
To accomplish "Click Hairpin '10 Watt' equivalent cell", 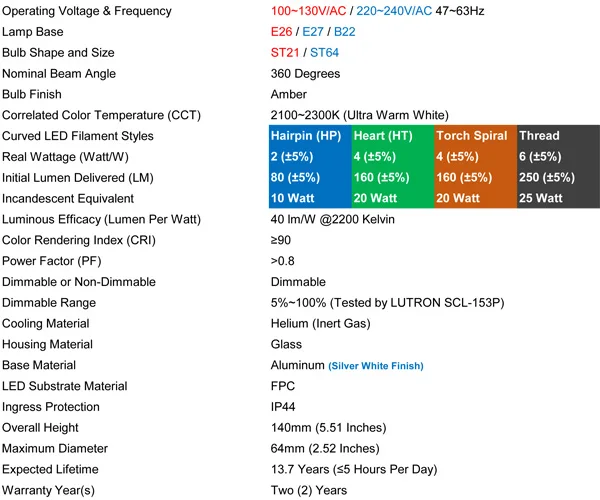I will [x=310, y=198].
